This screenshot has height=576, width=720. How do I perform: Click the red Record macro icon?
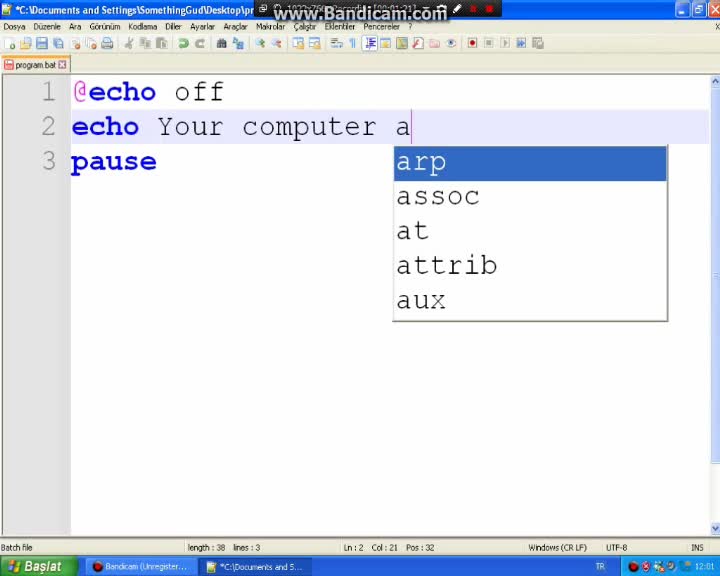(472, 44)
